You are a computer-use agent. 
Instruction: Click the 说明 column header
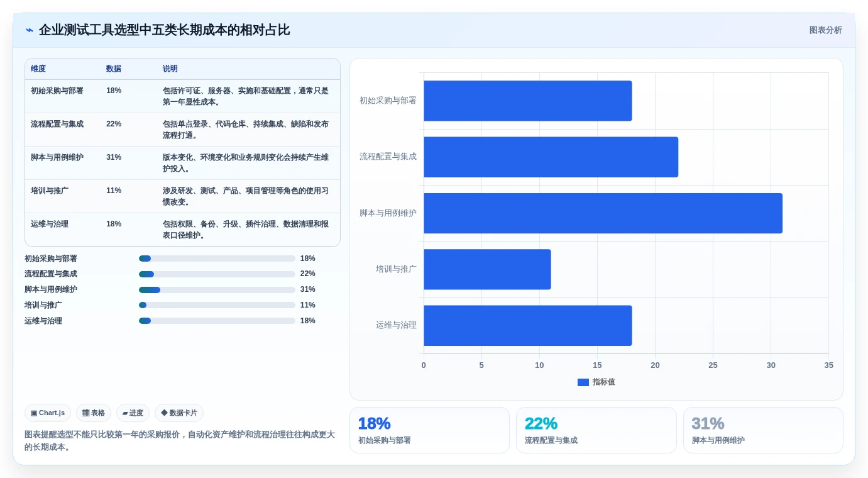coord(170,69)
